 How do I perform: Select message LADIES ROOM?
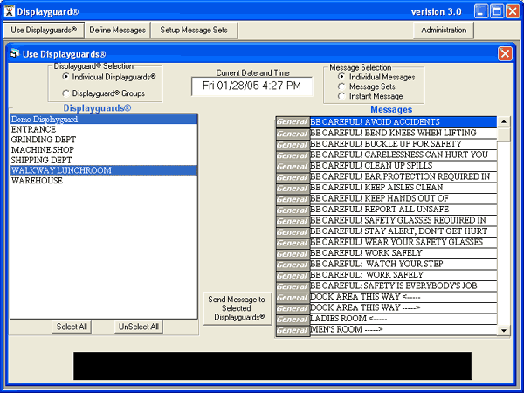403,318
